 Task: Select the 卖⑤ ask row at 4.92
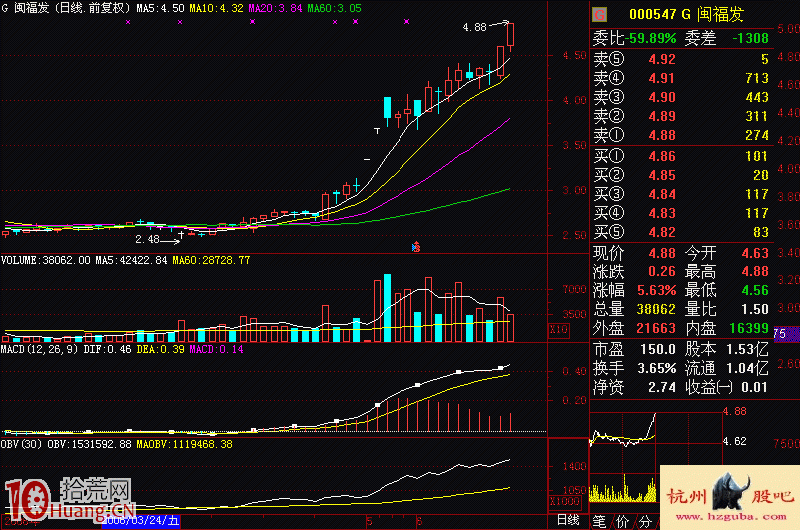681,59
